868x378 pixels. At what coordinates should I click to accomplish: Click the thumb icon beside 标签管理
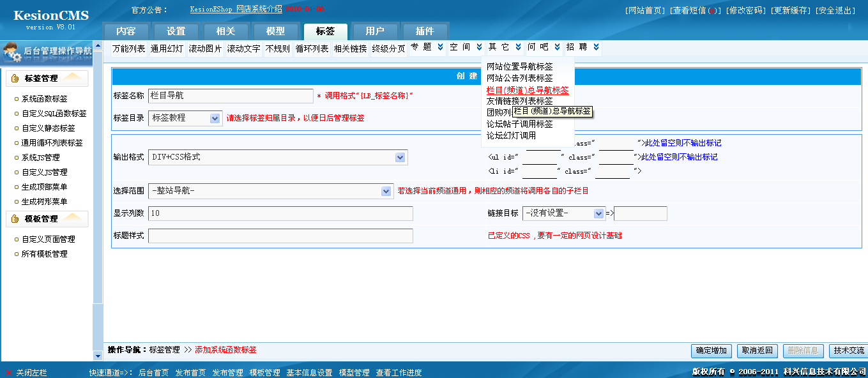(x=15, y=79)
